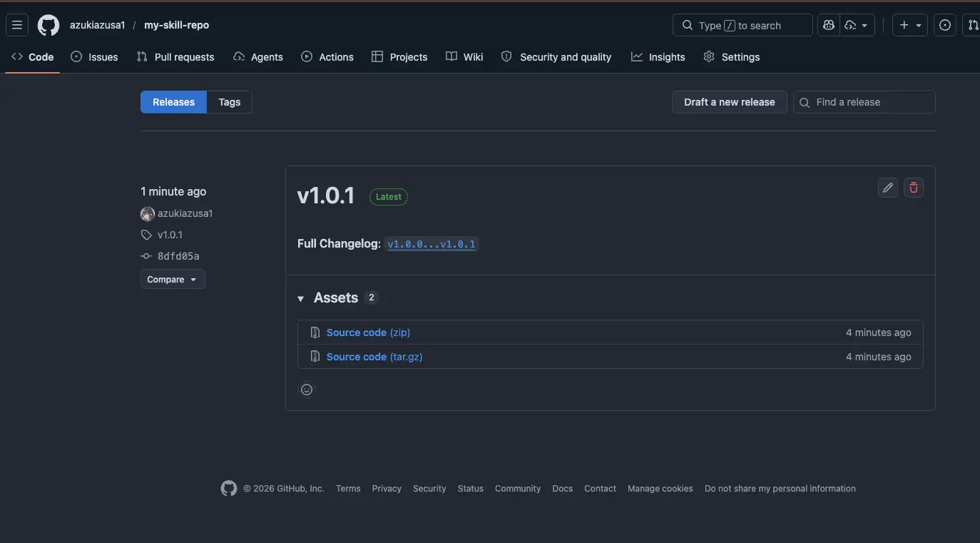Download Source code (tar.gz)
980x543 pixels.
coord(374,357)
